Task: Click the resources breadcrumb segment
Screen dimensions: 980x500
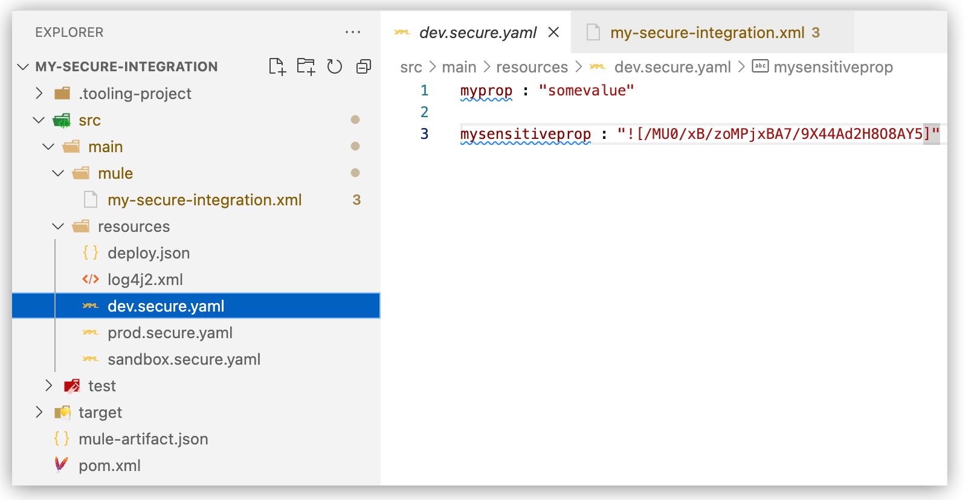Action: click(x=532, y=67)
